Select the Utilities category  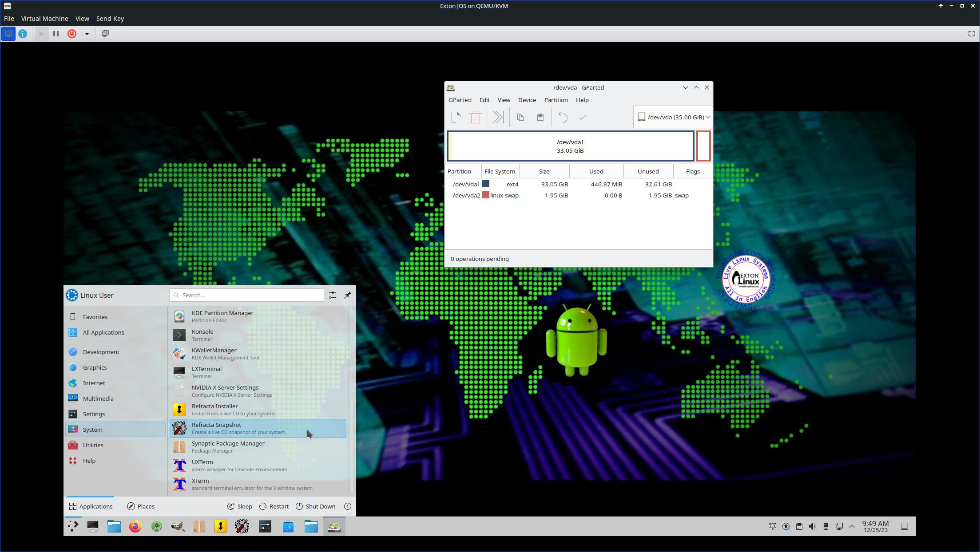pyautogui.click(x=115, y=445)
